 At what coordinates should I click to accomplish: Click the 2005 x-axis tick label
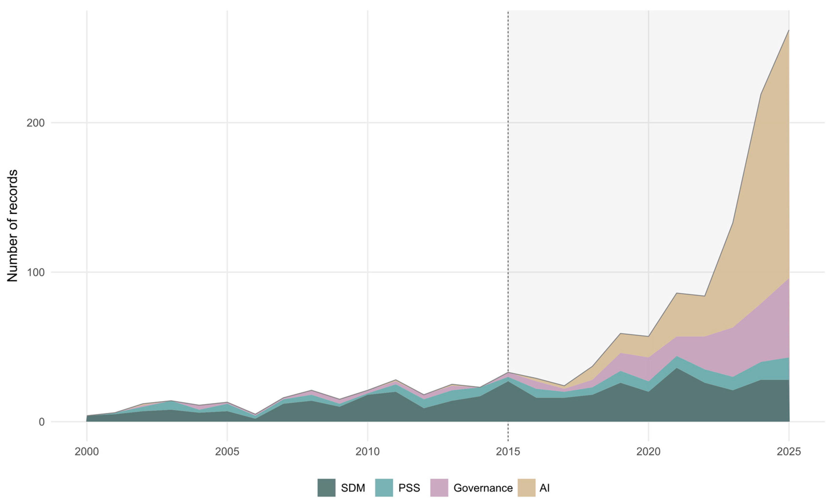[x=227, y=452]
